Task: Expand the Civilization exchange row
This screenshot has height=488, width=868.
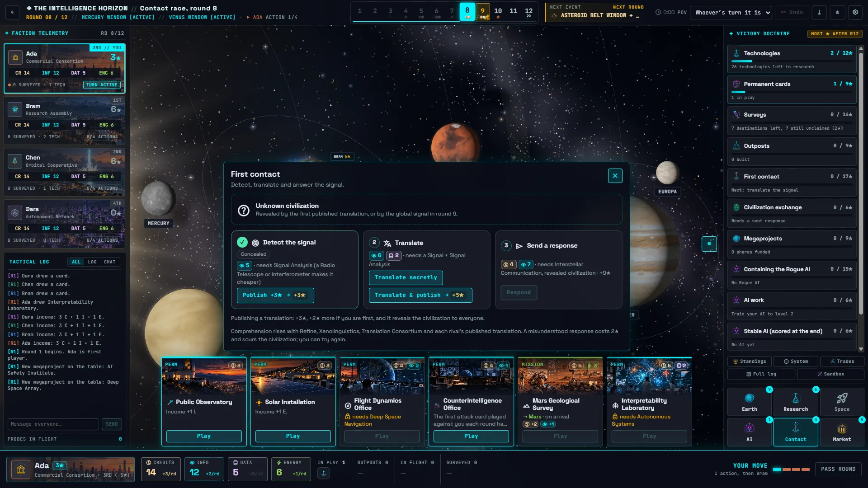Action: click(792, 213)
